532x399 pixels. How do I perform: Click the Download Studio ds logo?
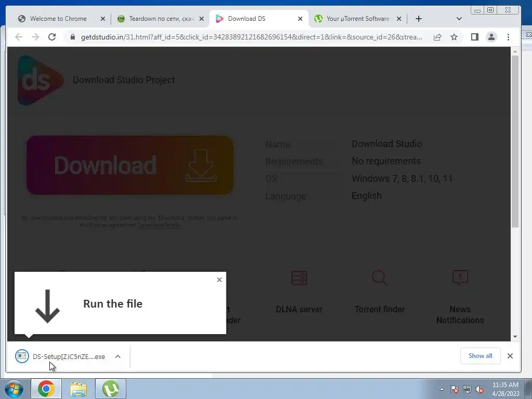tap(41, 80)
